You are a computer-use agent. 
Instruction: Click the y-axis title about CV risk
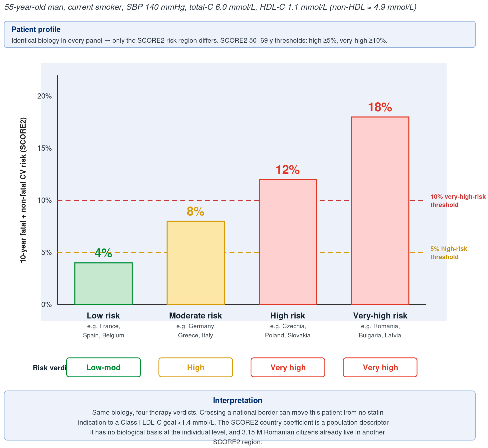[x=23, y=190]
